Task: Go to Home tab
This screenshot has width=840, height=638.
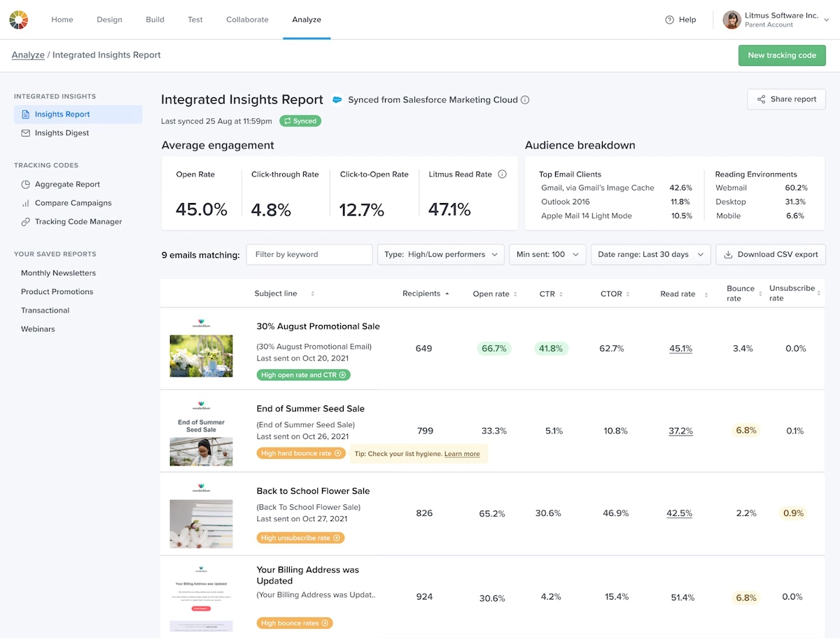Action: click(62, 20)
